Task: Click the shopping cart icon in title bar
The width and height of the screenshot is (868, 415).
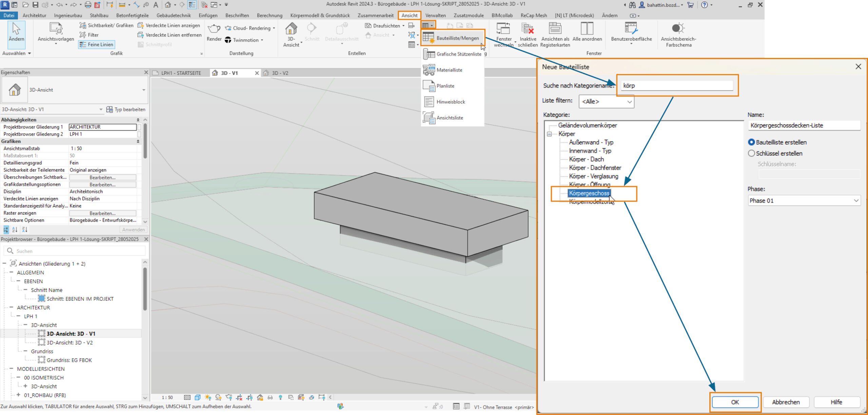Action: click(690, 5)
